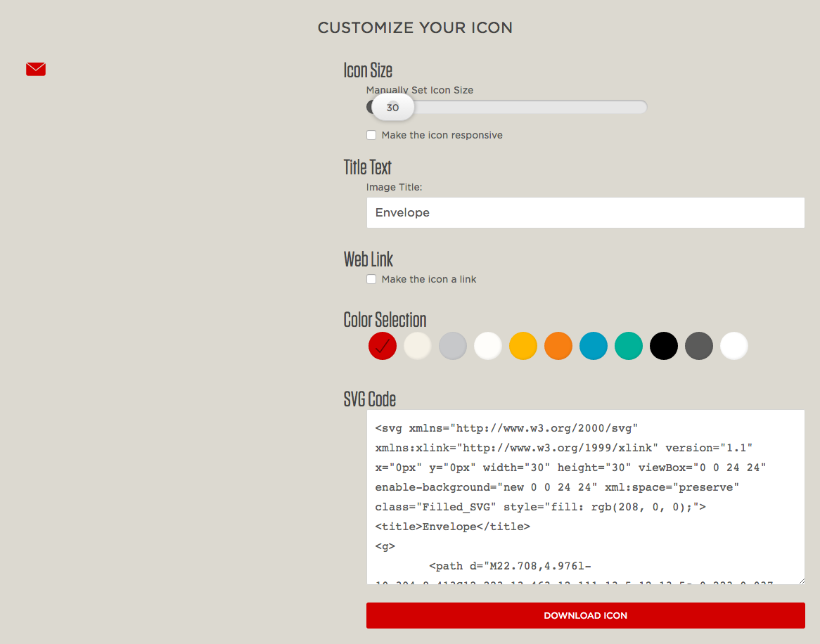This screenshot has height=644, width=820.
Task: Choose the yellow color swatch
Action: (523, 345)
